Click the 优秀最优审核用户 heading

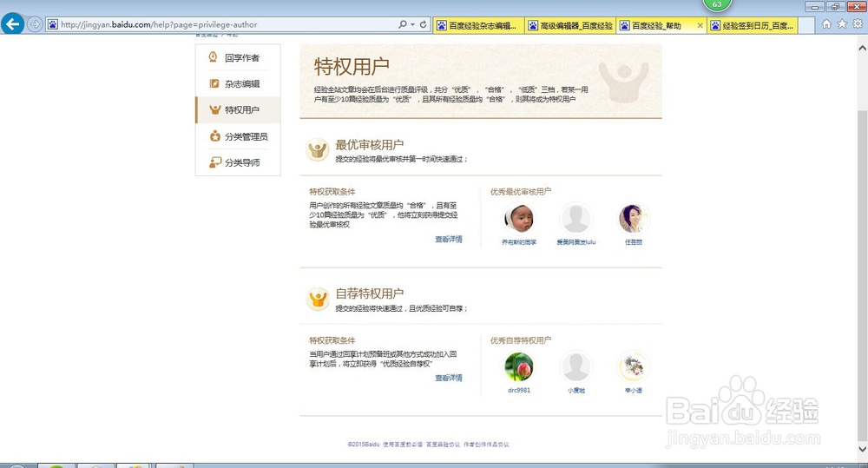pyautogui.click(x=520, y=192)
